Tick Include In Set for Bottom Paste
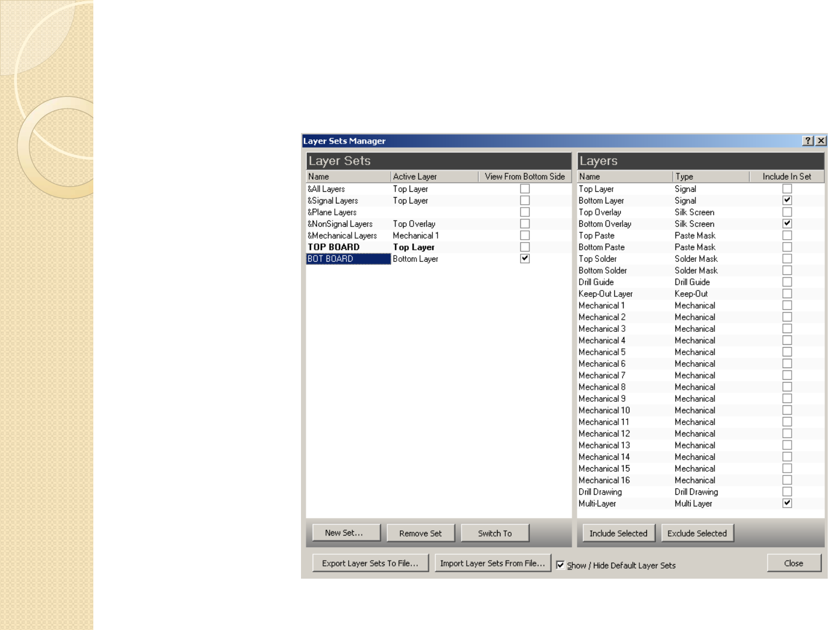The height and width of the screenshot is (630, 840). pyautogui.click(x=787, y=247)
